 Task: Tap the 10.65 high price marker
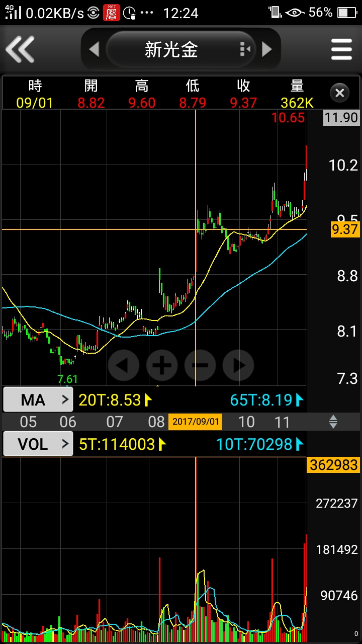point(288,118)
